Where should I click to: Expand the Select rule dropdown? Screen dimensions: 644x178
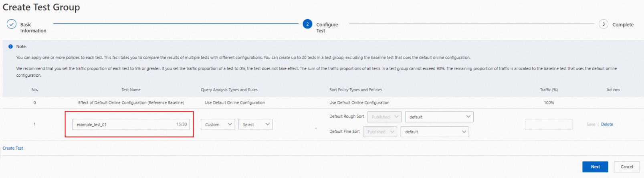pos(255,125)
